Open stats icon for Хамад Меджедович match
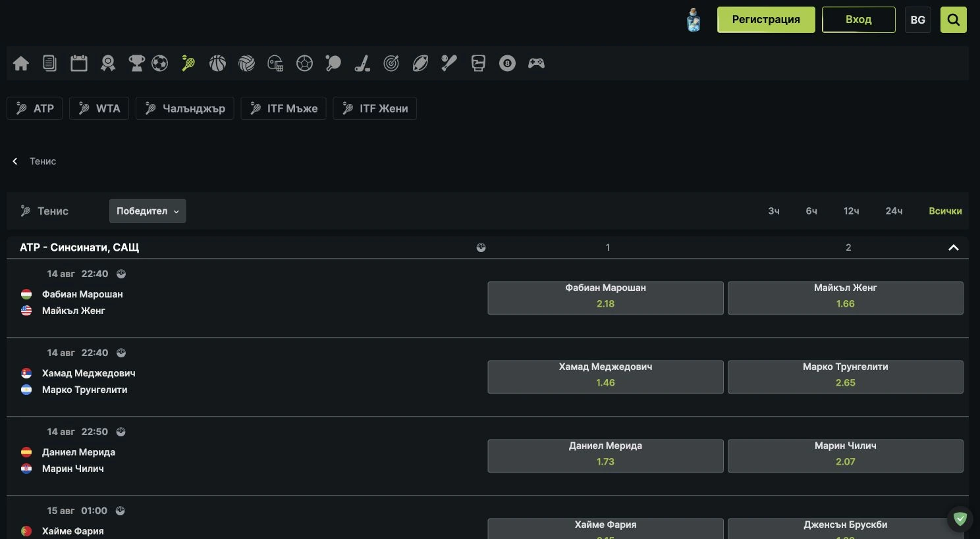Screen dimensions: 980x539 pos(121,353)
